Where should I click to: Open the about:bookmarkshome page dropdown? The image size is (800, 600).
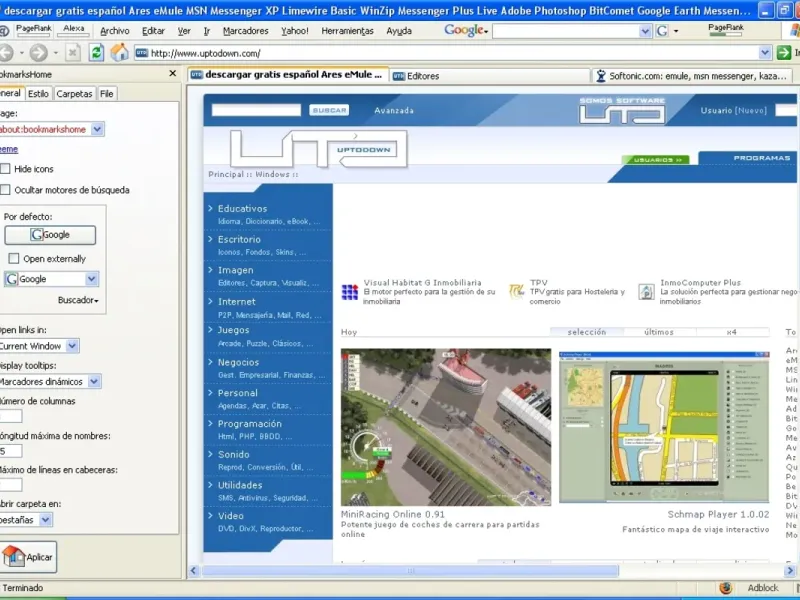pyautogui.click(x=97, y=129)
